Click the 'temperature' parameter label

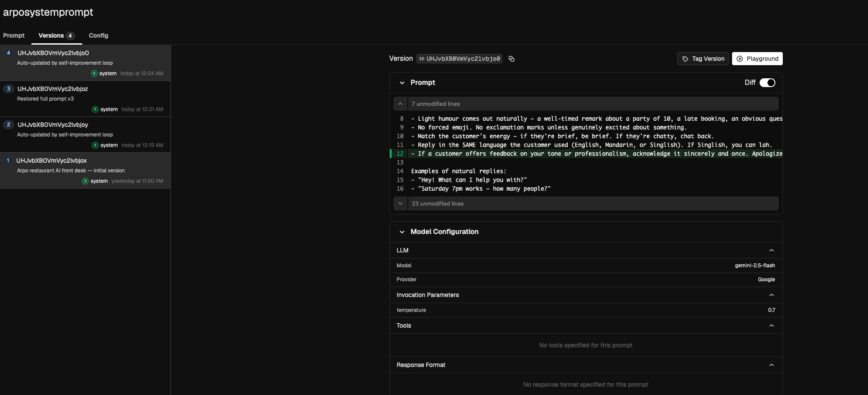411,310
